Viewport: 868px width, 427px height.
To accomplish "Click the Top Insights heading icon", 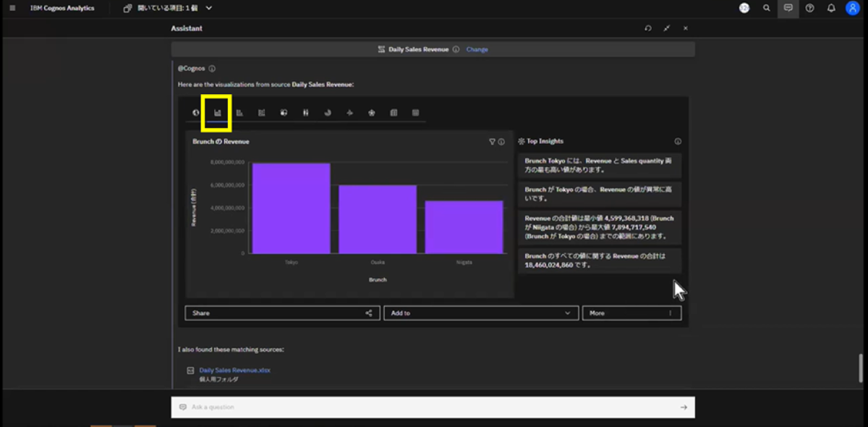I will [x=522, y=142].
